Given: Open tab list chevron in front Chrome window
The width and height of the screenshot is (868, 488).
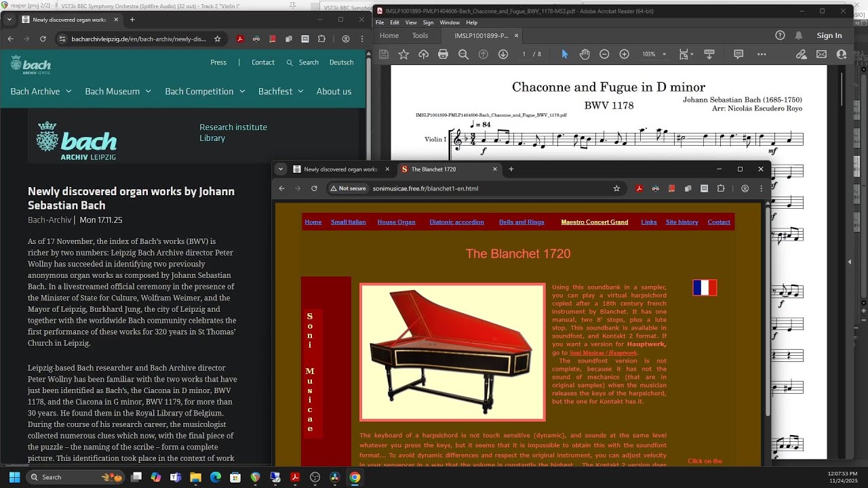Looking at the screenshot, I should click(281, 169).
